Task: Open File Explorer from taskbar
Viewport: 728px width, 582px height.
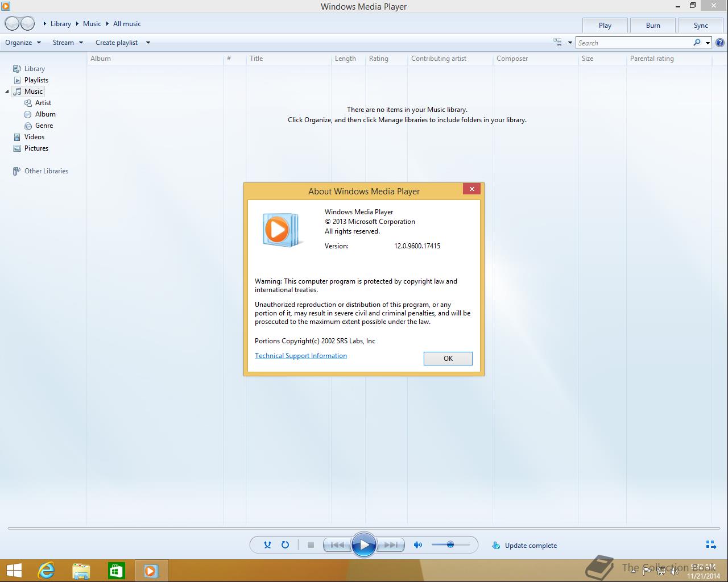Action: click(81, 571)
